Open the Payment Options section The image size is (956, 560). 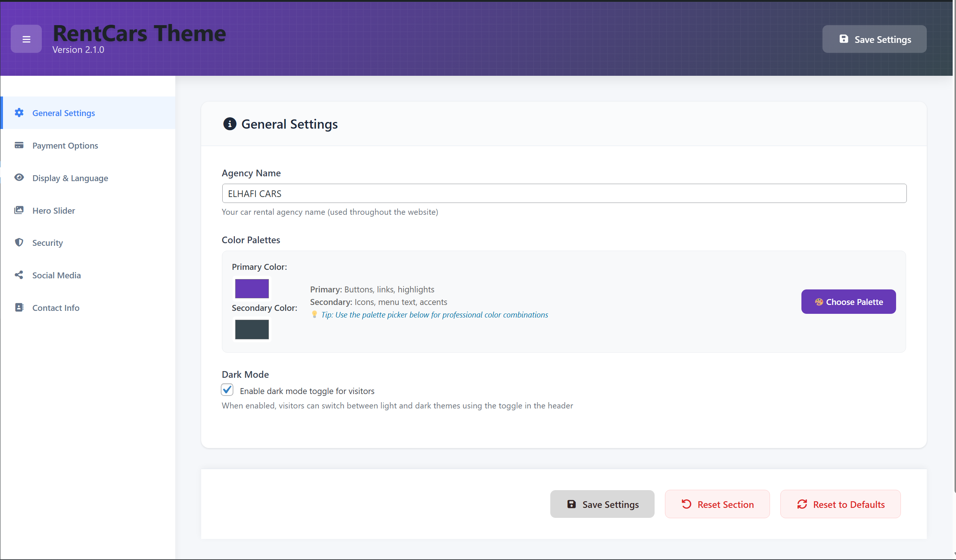click(65, 146)
